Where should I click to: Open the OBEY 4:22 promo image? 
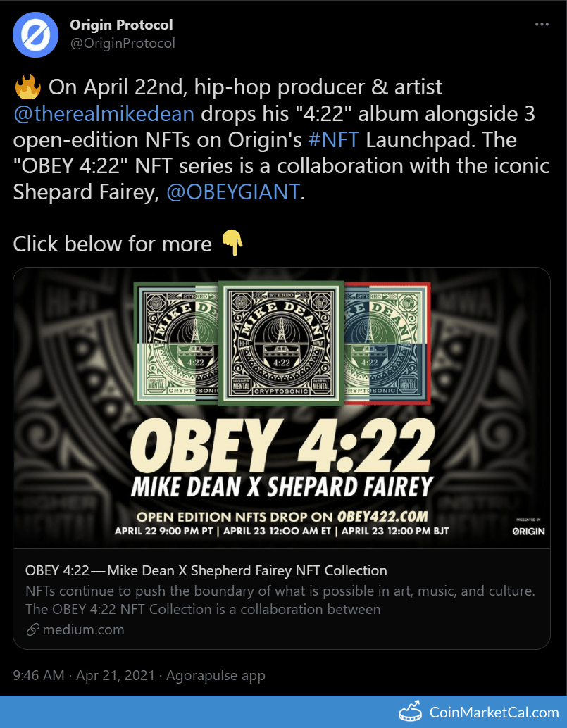(x=282, y=408)
